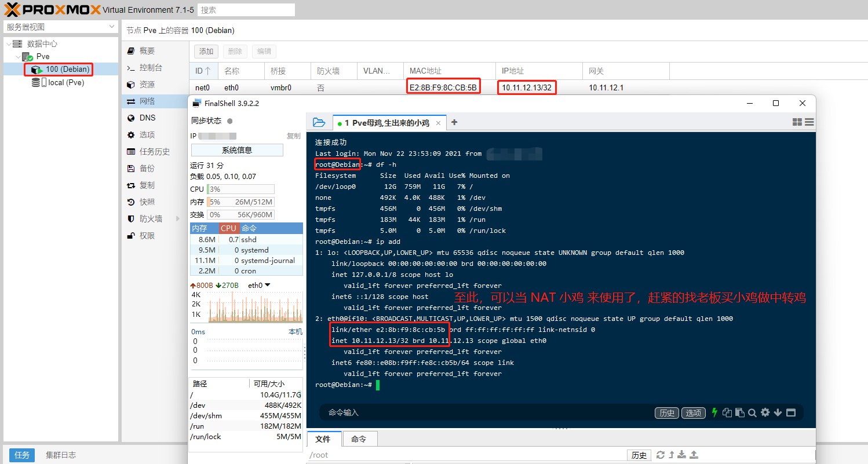
Task: Click the 系统信息 button
Action: coord(237,150)
